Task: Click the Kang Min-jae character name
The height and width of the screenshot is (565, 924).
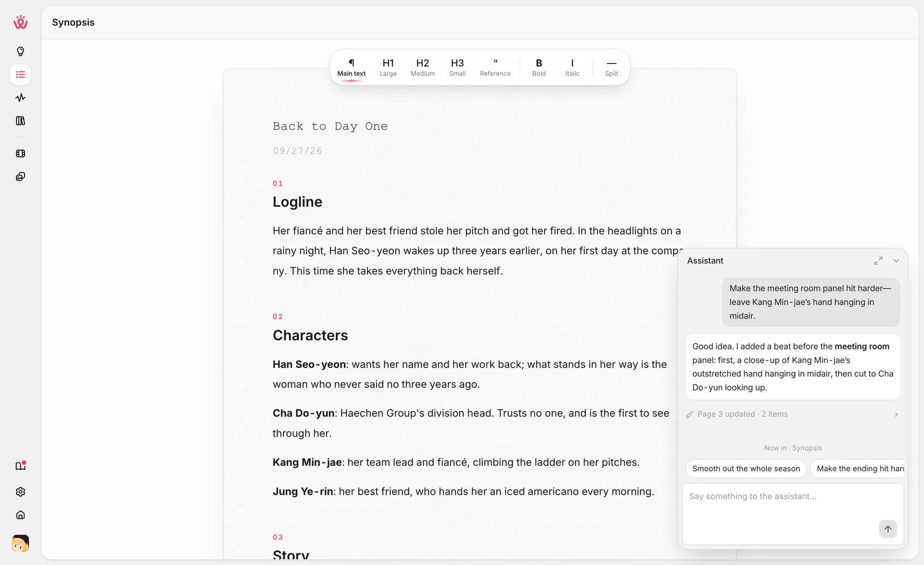Action: [x=307, y=462]
